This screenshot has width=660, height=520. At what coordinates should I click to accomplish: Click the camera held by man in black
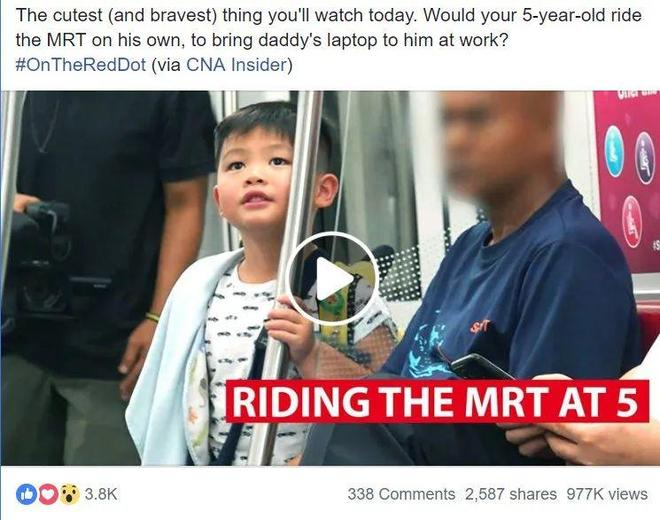click(x=40, y=259)
